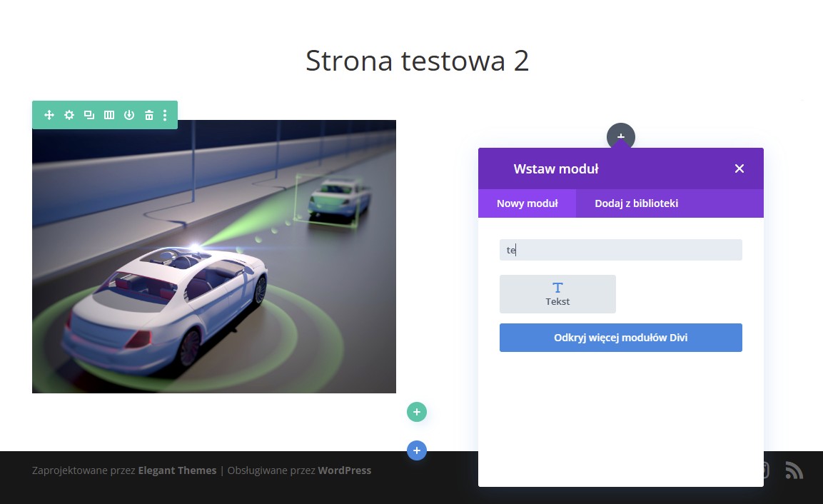Duplicate the row with the duplicate icon
Viewport: 823px width, 504px height.
point(89,115)
